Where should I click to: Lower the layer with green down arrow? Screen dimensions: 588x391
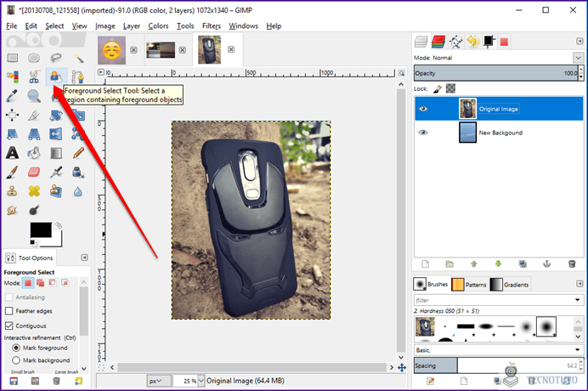coord(499,264)
